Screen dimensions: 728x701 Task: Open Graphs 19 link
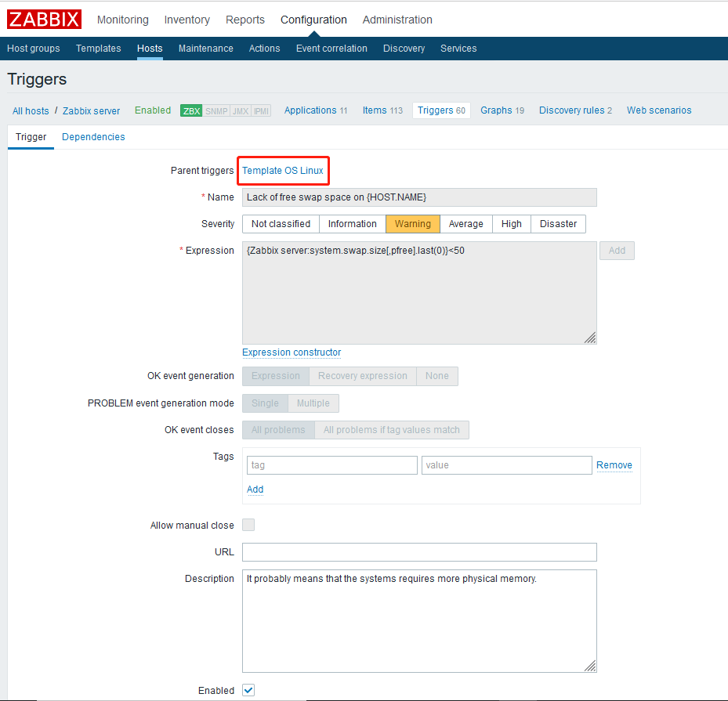[x=502, y=110]
